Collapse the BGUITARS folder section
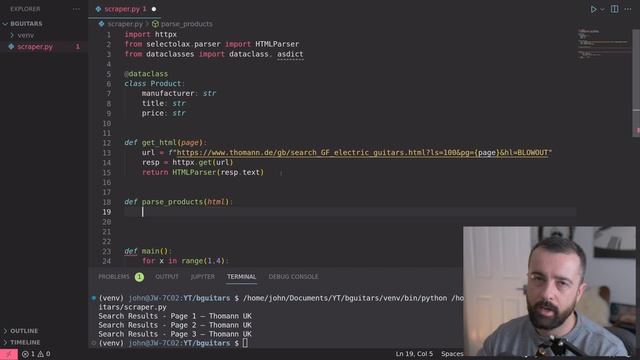The image size is (640, 360). point(26,24)
